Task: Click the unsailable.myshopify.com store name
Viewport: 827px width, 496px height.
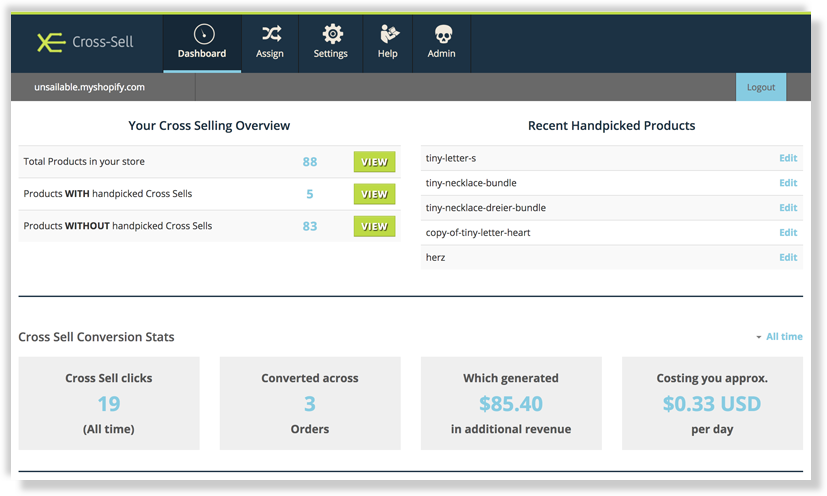Action: tap(89, 88)
